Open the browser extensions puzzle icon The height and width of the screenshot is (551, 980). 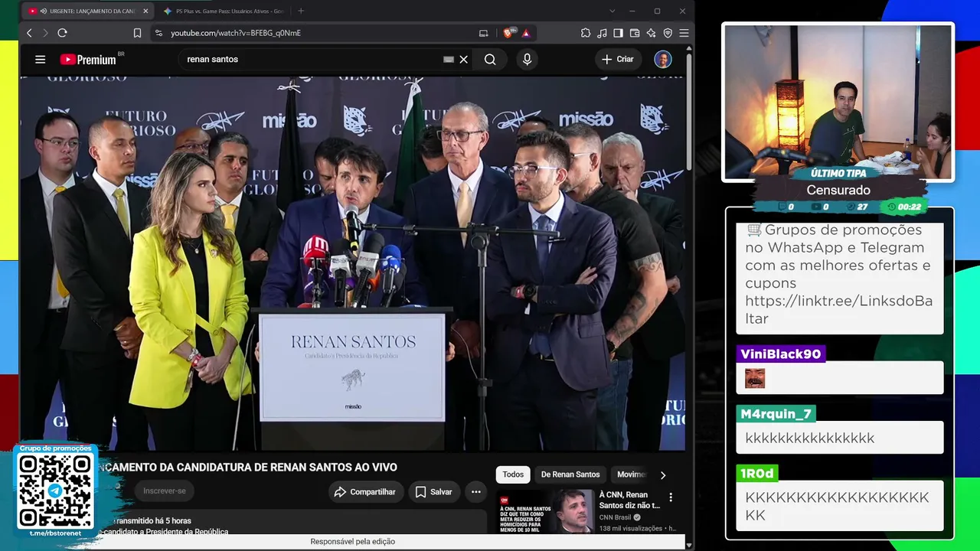586,33
